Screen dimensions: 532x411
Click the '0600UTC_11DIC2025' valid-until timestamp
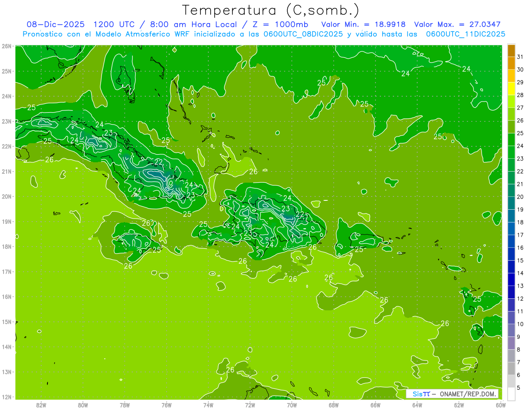[x=465, y=34]
